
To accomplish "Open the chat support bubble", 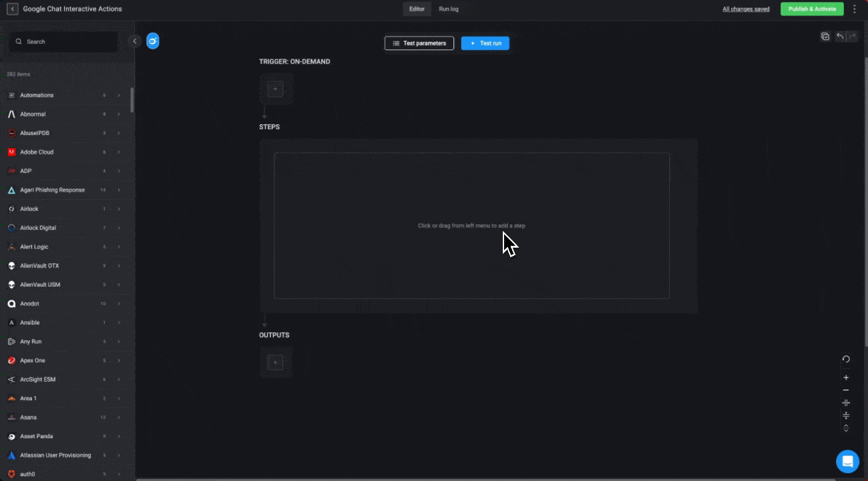I will (x=847, y=461).
